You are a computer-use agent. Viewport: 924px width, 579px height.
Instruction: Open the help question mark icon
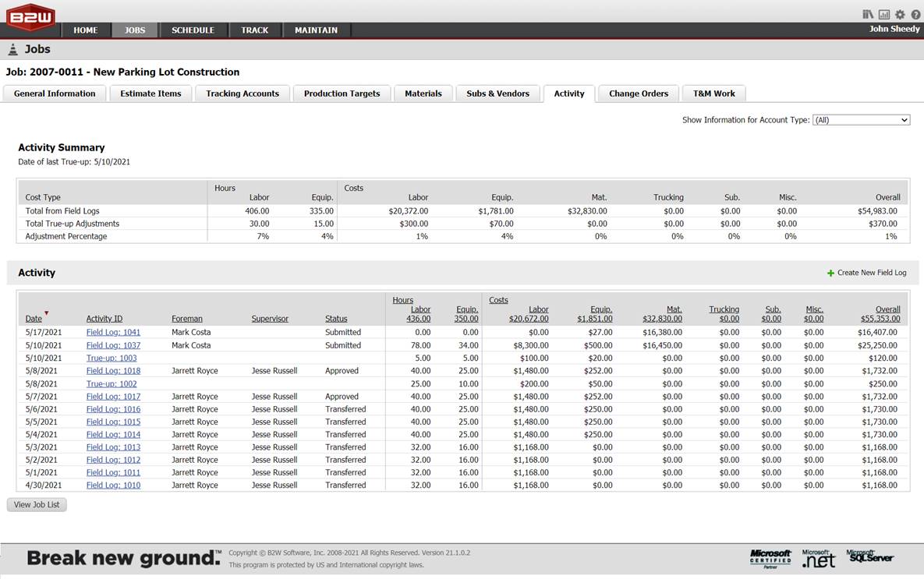pyautogui.click(x=915, y=14)
